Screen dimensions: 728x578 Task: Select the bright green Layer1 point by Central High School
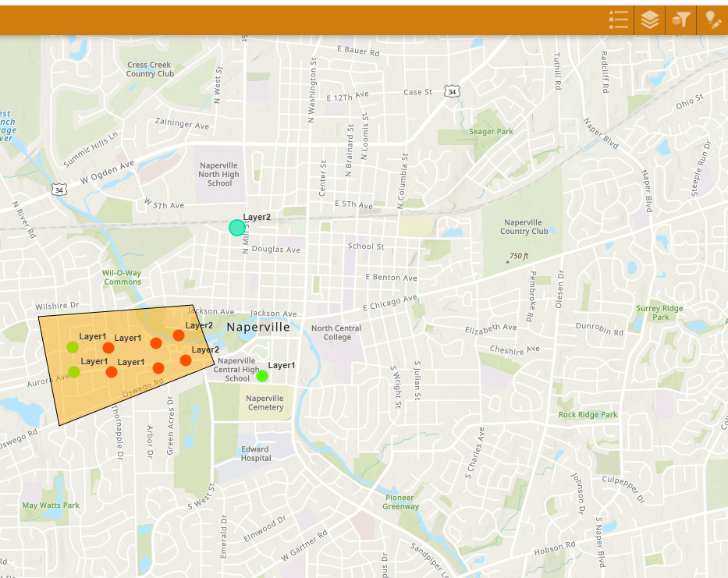point(262,376)
